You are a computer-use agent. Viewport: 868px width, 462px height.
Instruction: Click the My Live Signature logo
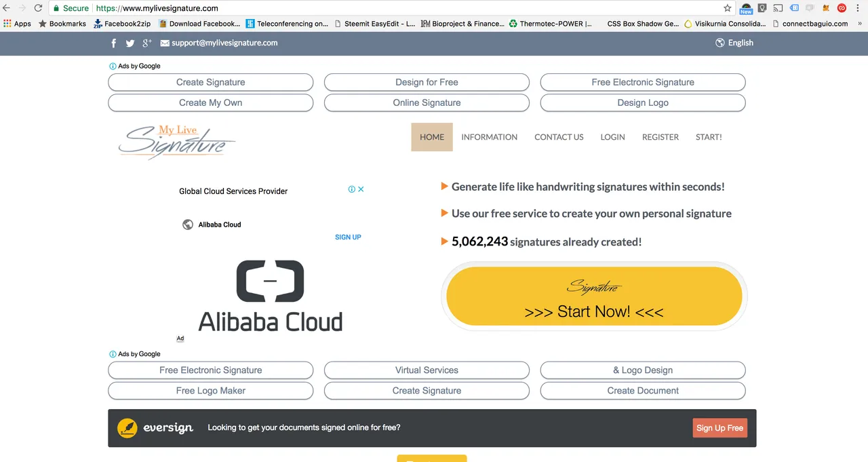tap(176, 140)
